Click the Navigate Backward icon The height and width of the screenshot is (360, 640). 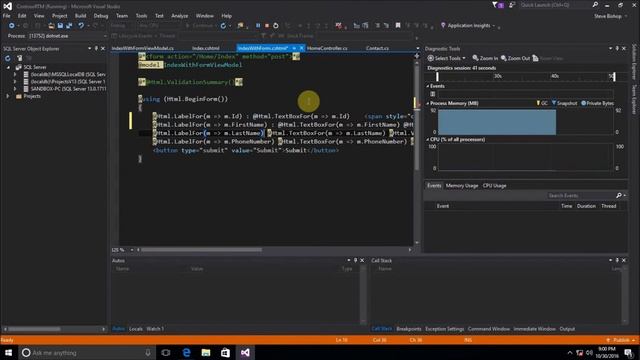click(x=11, y=26)
